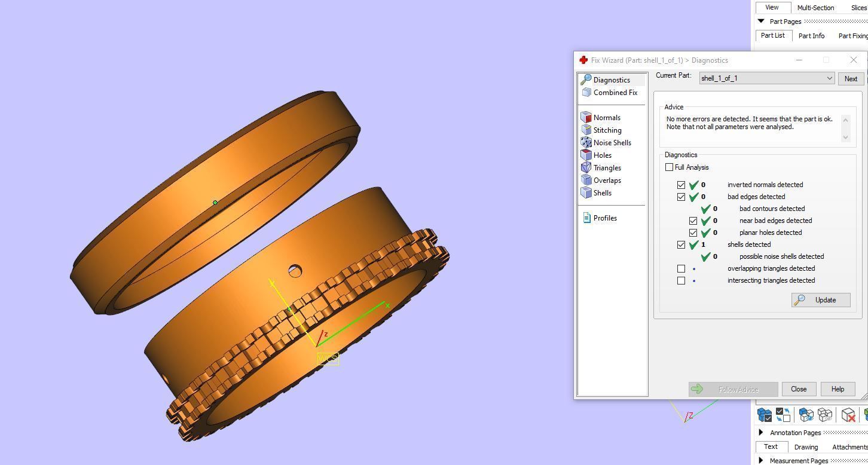Switch to the Part List tab
Viewport: 868px width, 465px height.
(773, 35)
